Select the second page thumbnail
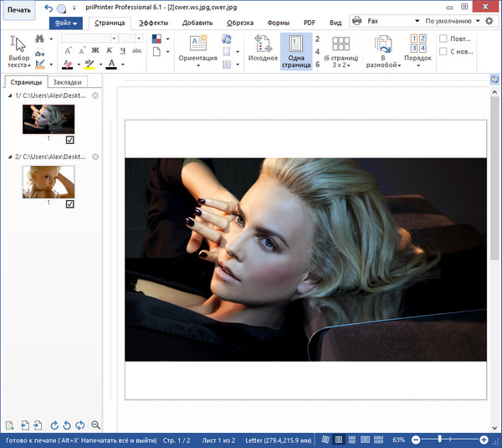 tap(49, 181)
